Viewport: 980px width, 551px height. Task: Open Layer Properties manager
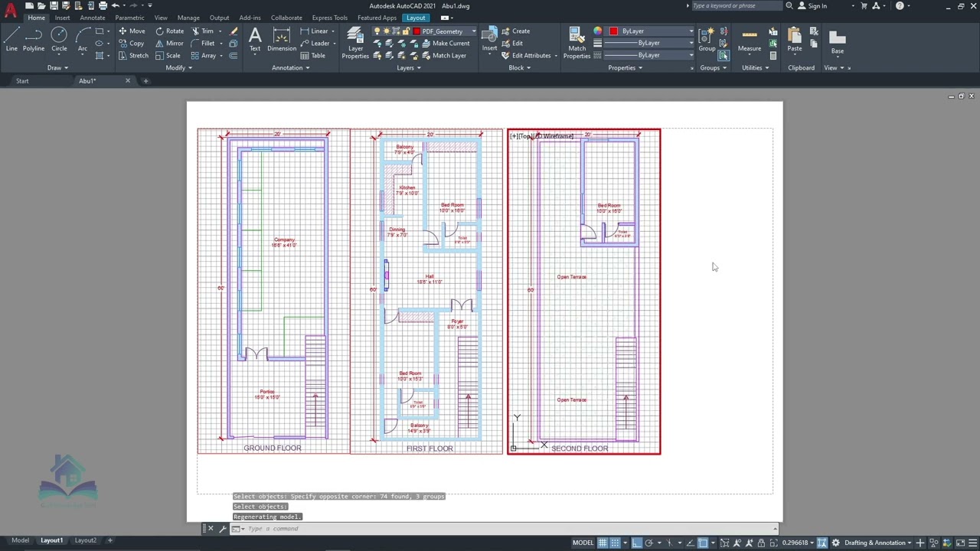355,42
